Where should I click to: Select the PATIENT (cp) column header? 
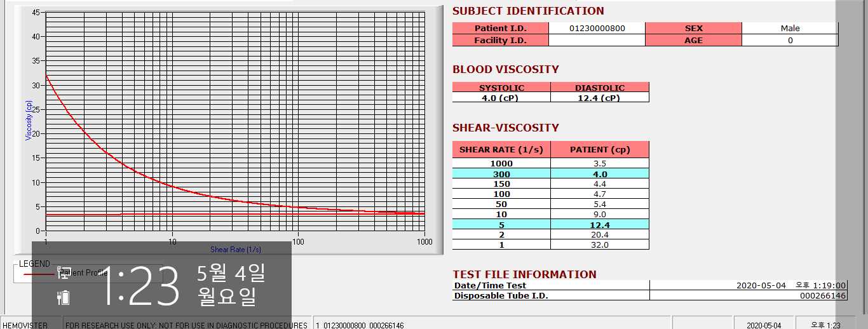coord(600,150)
